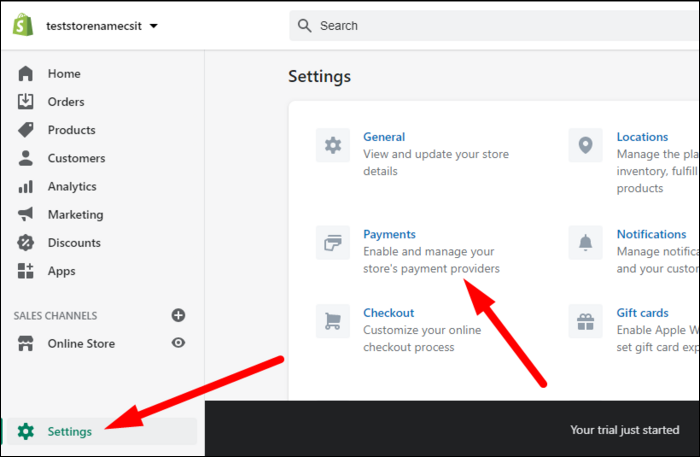Click the Orders inbox icon
Screen dimensions: 700x457
tap(26, 102)
